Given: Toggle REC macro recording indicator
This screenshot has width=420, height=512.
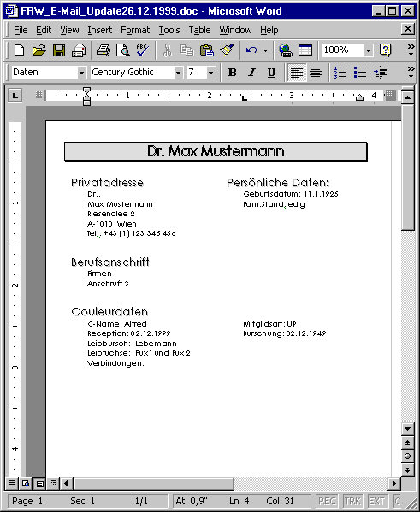Looking at the screenshot, I should (x=327, y=501).
